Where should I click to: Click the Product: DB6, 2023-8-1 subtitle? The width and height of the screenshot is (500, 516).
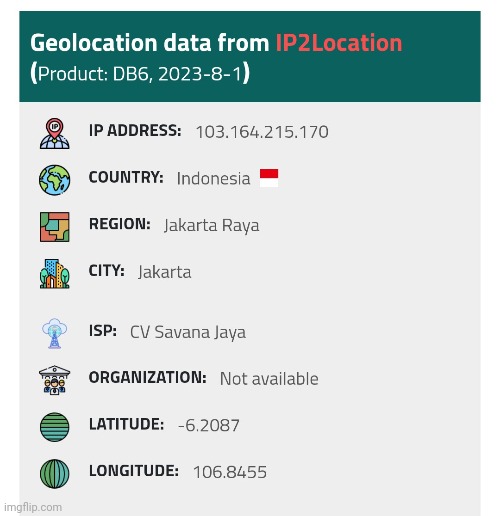click(x=140, y=73)
